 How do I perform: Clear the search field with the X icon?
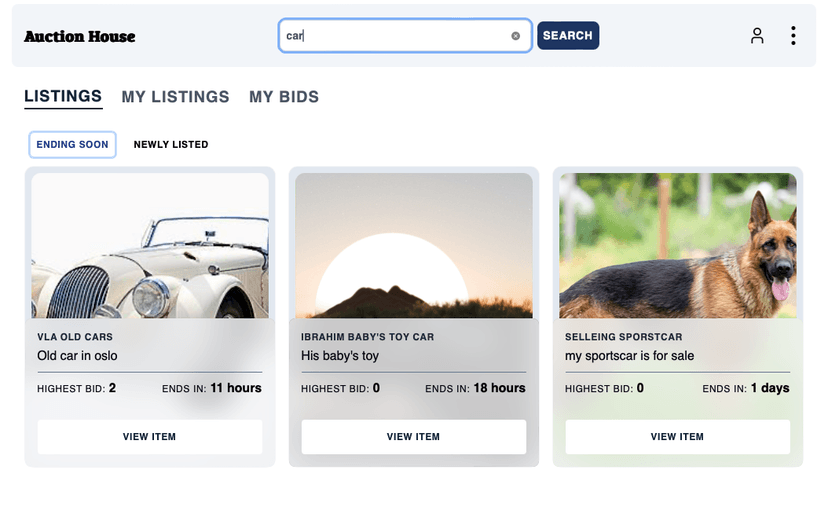click(515, 36)
